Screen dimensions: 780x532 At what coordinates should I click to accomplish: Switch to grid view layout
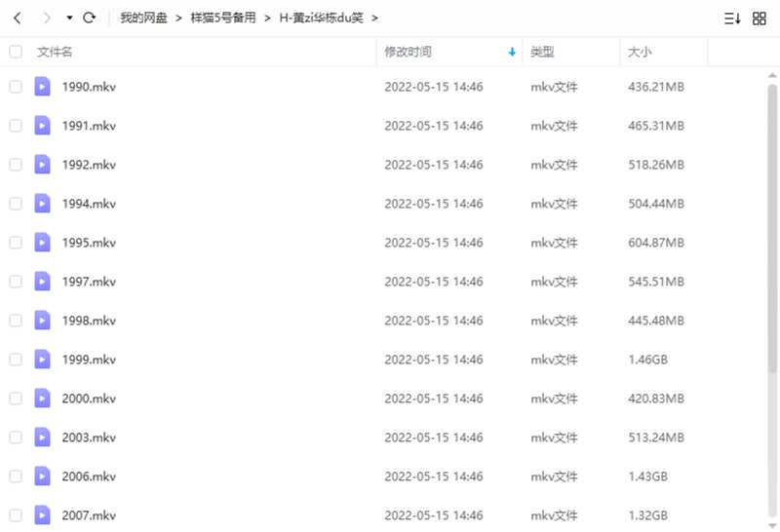click(x=760, y=18)
